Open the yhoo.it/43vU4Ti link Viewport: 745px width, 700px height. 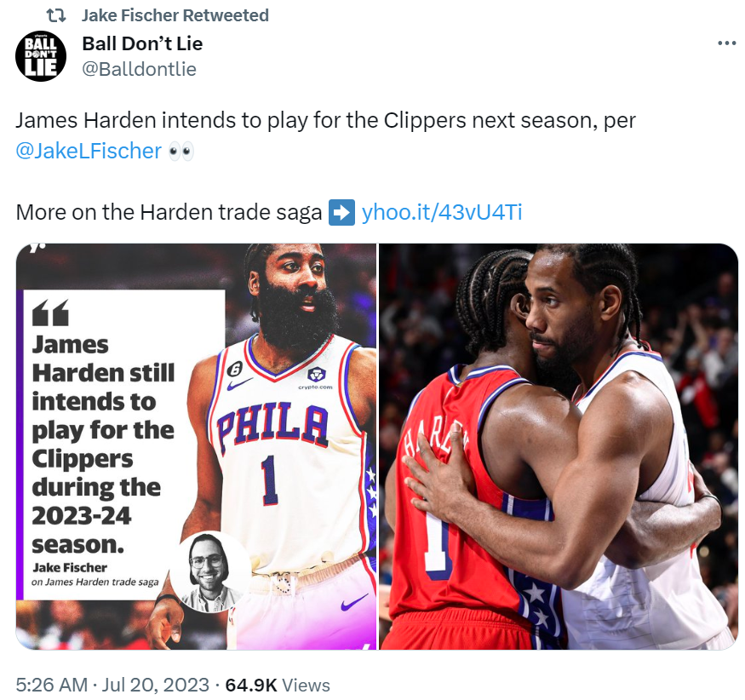[x=442, y=212]
